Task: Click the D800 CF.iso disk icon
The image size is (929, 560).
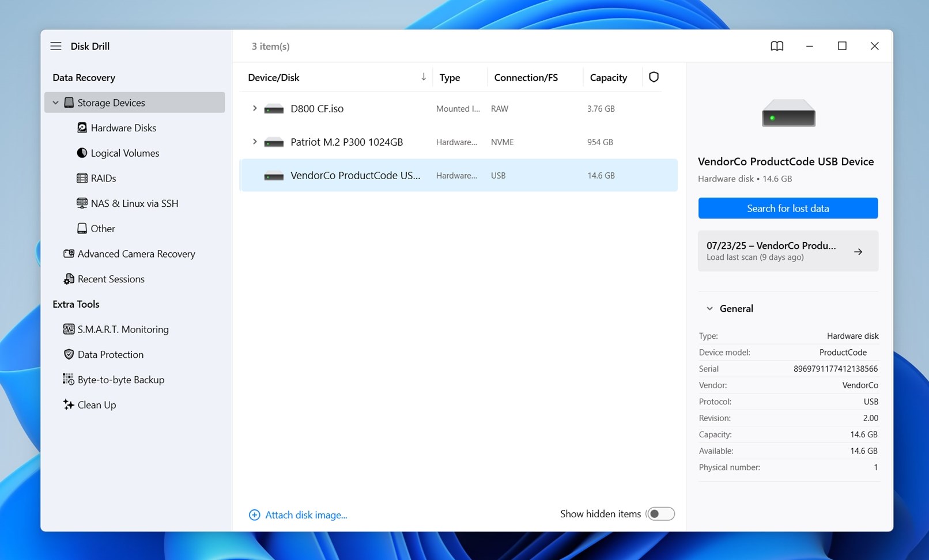Action: [274, 109]
